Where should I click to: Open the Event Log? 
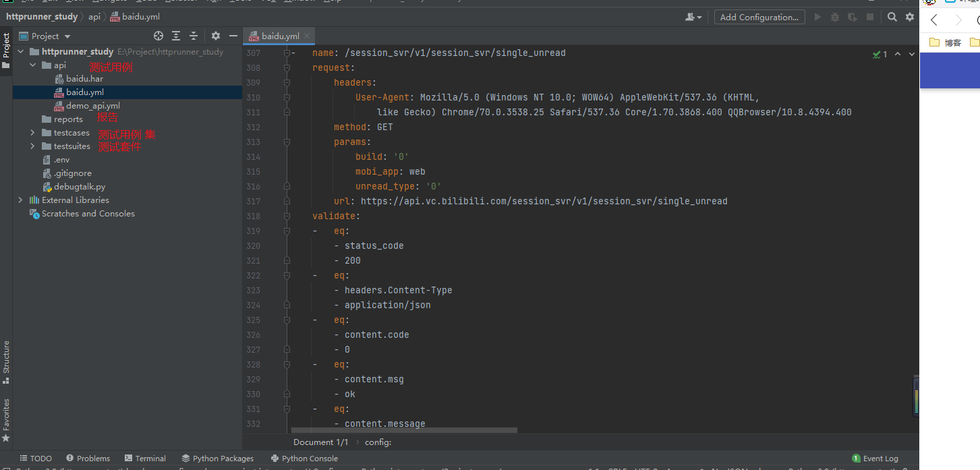pos(875,459)
